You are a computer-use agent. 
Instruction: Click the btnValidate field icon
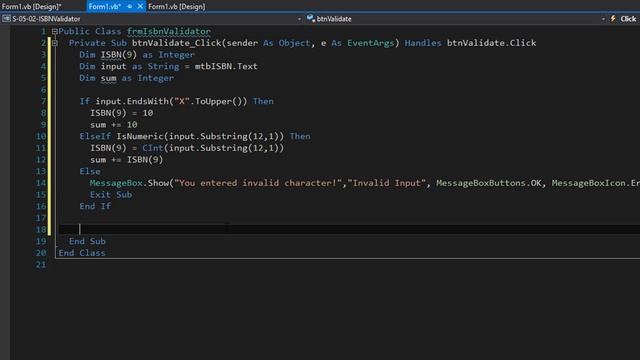(311, 18)
